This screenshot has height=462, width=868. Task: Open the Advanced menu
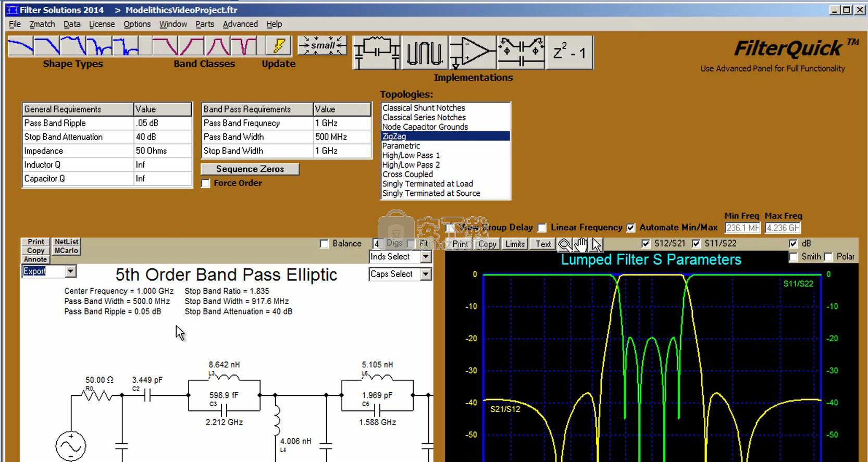coord(240,24)
